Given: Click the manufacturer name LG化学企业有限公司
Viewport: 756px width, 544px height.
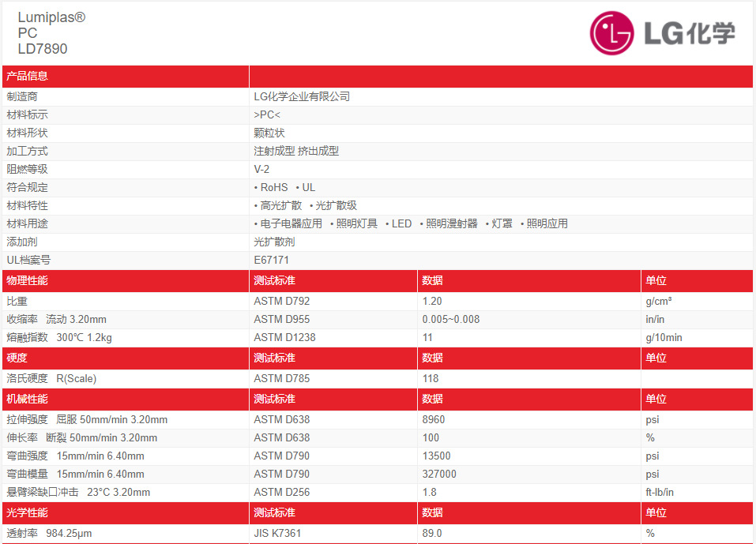Looking at the screenshot, I should 302,96.
